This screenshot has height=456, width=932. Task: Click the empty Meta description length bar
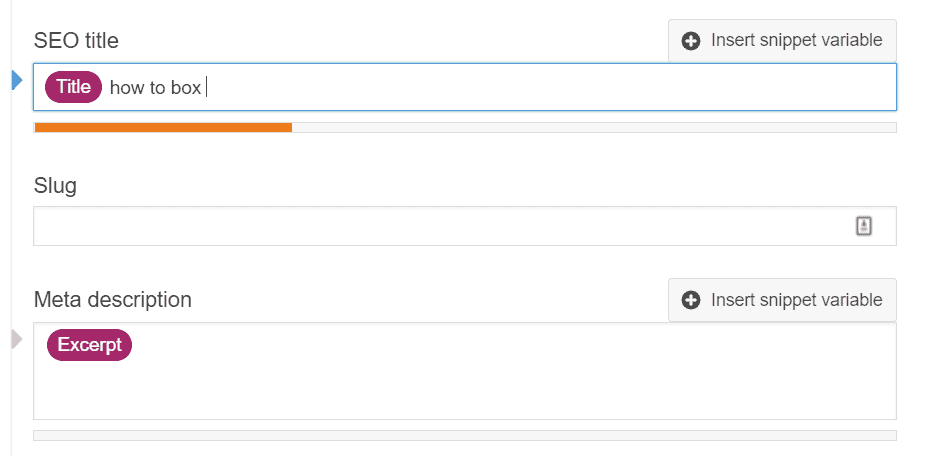465,435
